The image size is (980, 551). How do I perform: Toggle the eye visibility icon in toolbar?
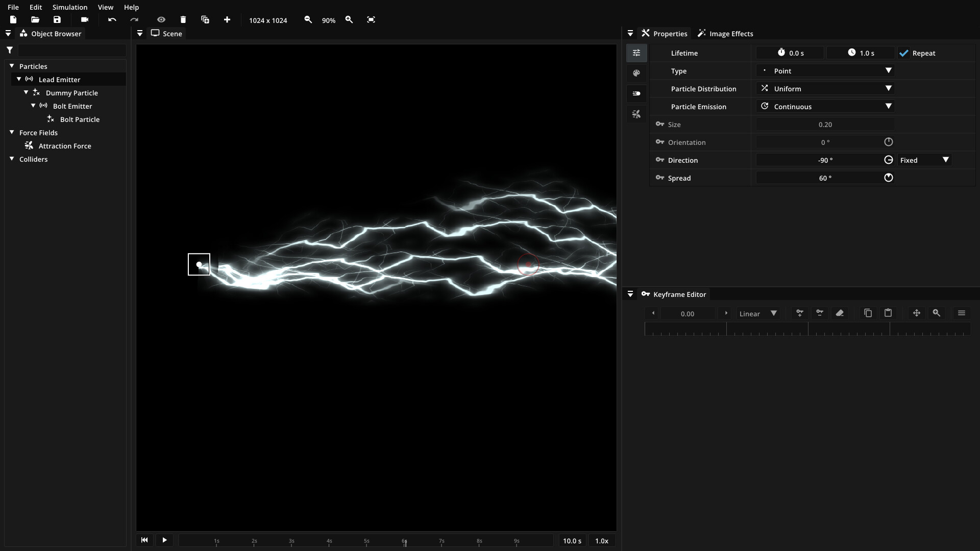pos(161,20)
